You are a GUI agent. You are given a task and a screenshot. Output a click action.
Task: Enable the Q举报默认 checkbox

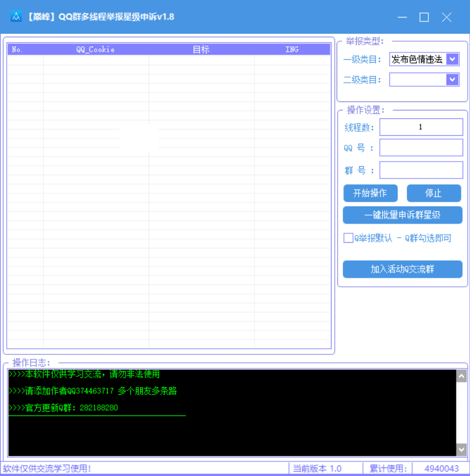348,238
